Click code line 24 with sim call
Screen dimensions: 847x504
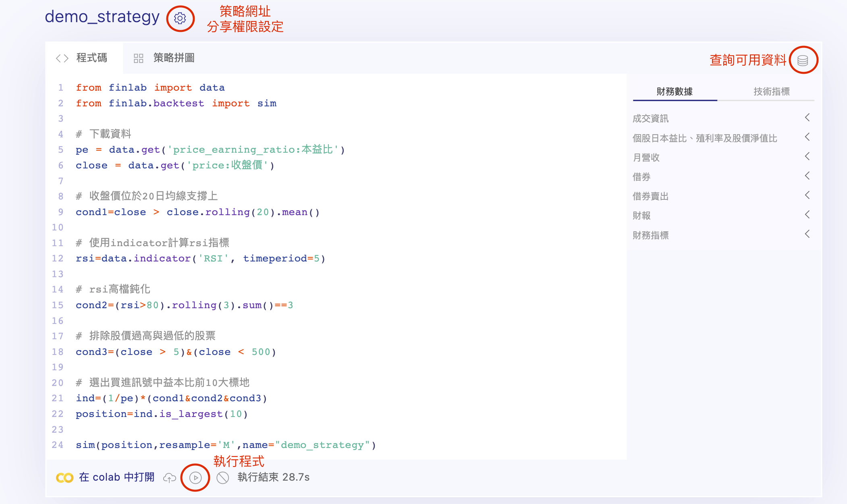click(x=226, y=445)
